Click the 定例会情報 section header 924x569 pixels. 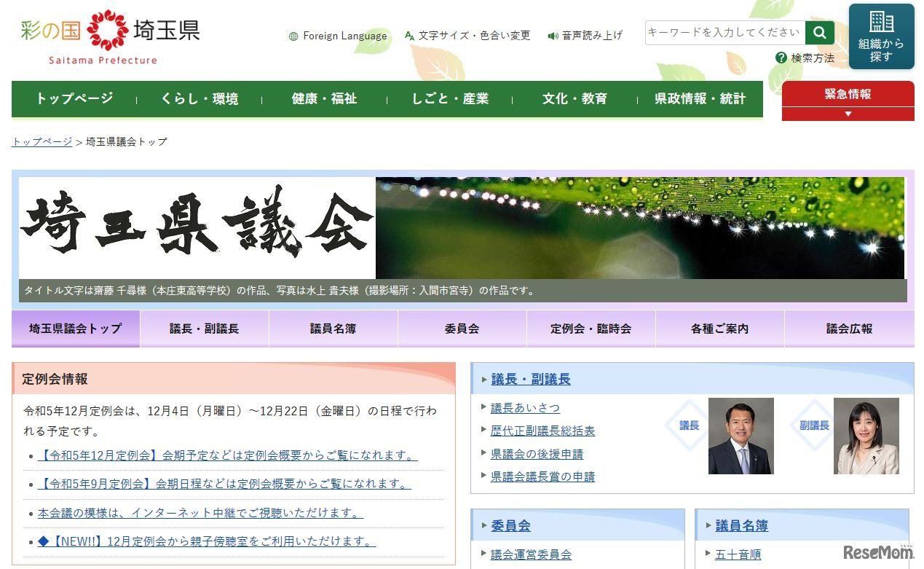[x=234, y=379]
